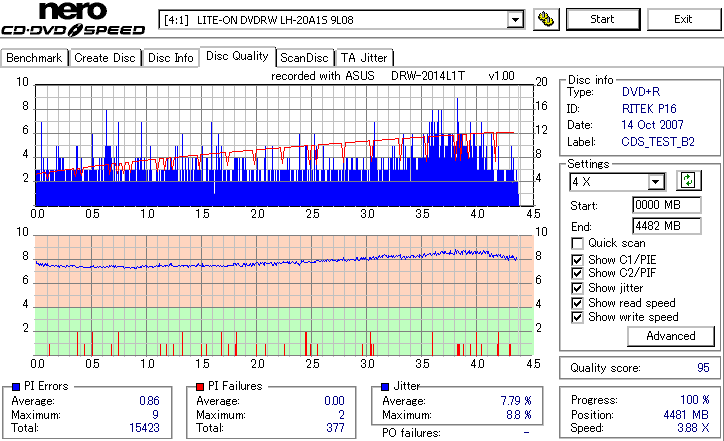This screenshot has height=441, width=724.
Task: Click the disc date 14 Oct 2007
Action: 652,125
